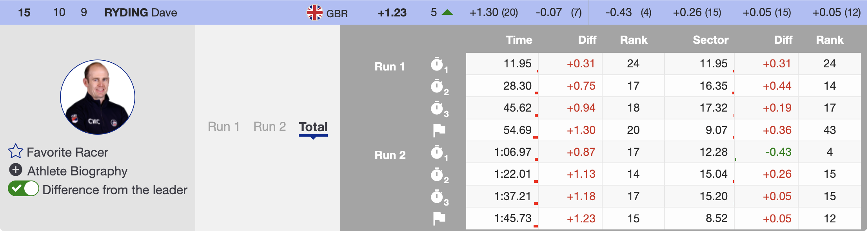Click the RYDING Dave name in header
This screenshot has height=231, width=868.
click(x=140, y=13)
